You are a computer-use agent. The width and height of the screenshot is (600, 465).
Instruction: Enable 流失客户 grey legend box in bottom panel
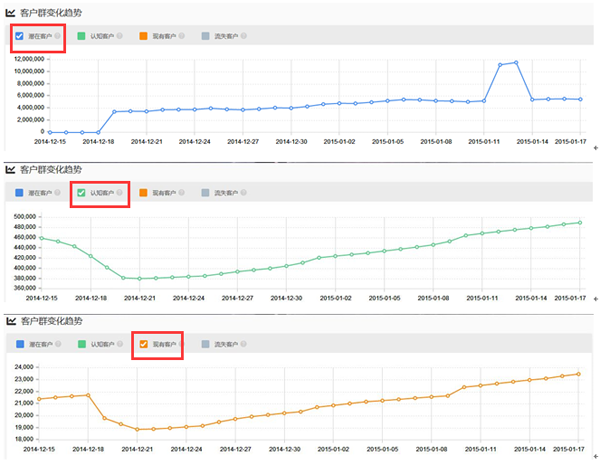pyautogui.click(x=205, y=344)
